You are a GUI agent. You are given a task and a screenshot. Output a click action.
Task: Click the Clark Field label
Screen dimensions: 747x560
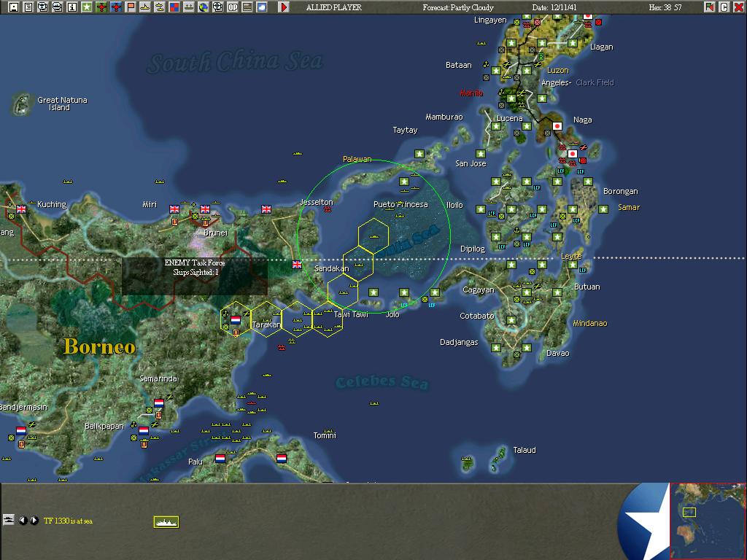point(595,82)
